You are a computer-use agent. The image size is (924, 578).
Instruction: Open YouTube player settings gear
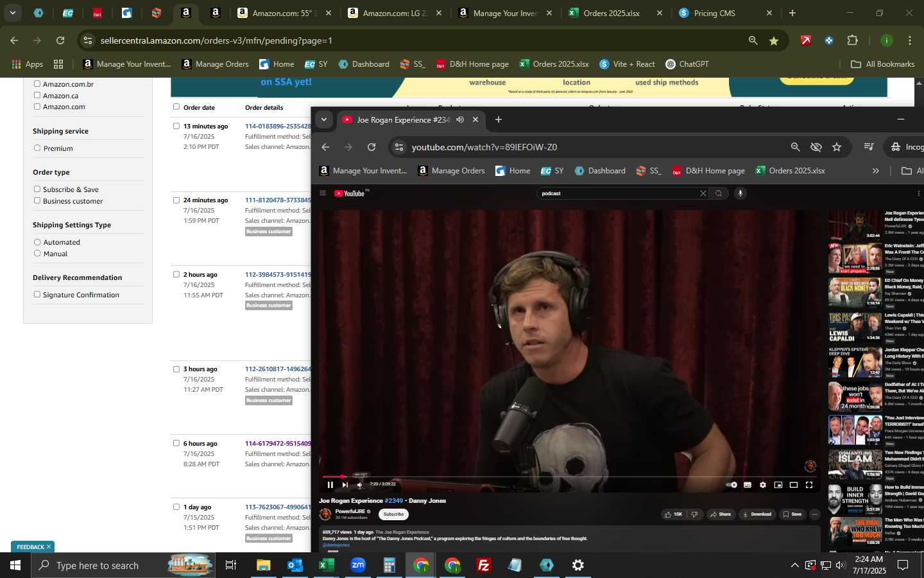(x=763, y=485)
